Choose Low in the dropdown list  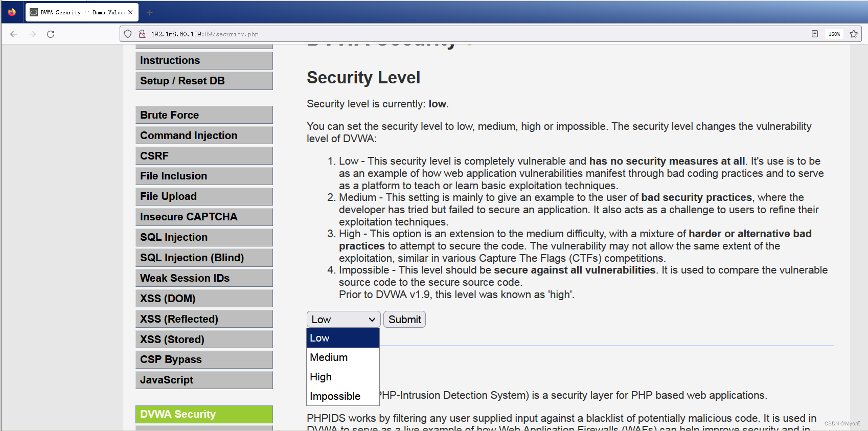[343, 338]
